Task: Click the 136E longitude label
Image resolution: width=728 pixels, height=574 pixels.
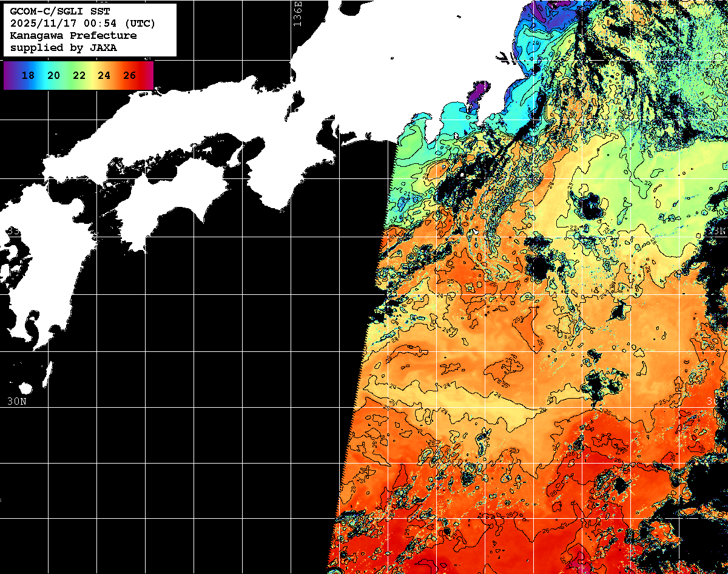Action: (297, 12)
